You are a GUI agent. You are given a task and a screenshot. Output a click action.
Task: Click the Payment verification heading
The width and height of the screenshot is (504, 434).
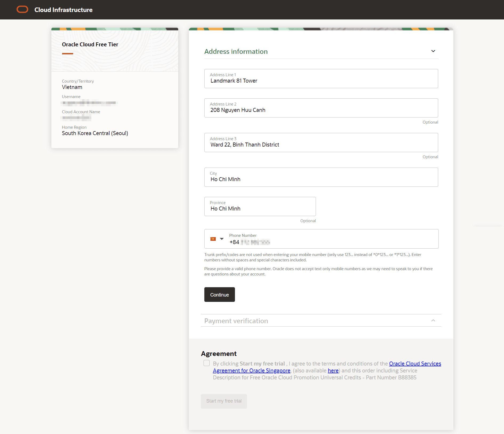[x=236, y=321]
